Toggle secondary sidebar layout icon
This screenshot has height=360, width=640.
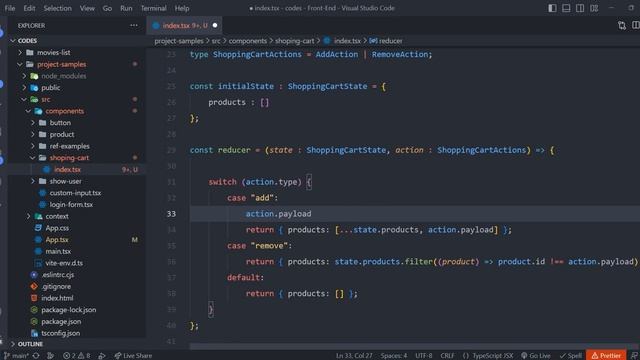(x=580, y=8)
